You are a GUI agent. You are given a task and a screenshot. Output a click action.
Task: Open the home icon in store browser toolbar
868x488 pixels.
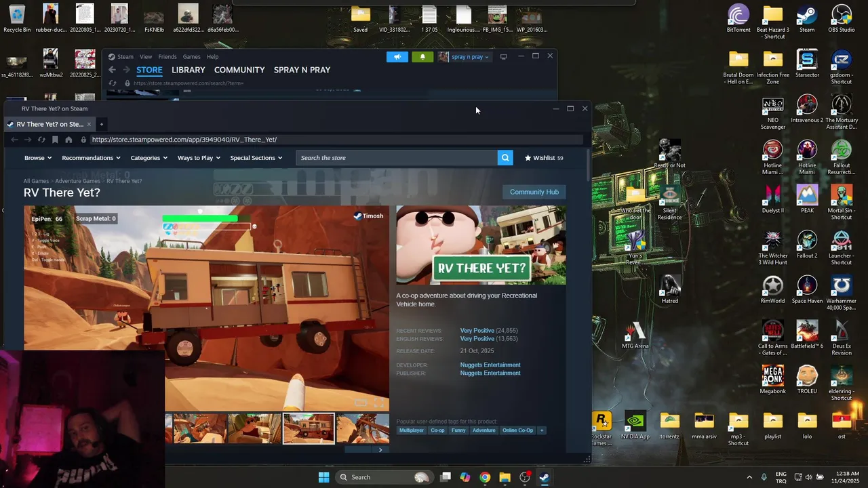click(68, 140)
